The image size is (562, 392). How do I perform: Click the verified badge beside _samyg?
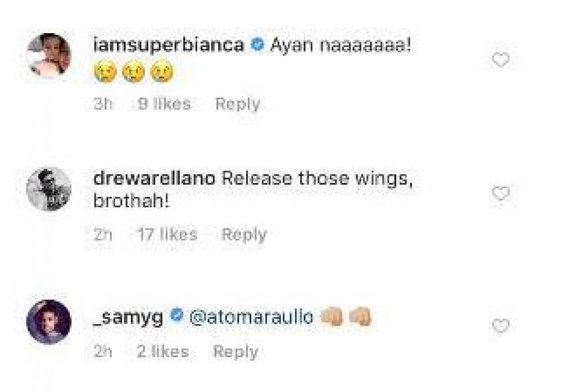[x=176, y=315]
